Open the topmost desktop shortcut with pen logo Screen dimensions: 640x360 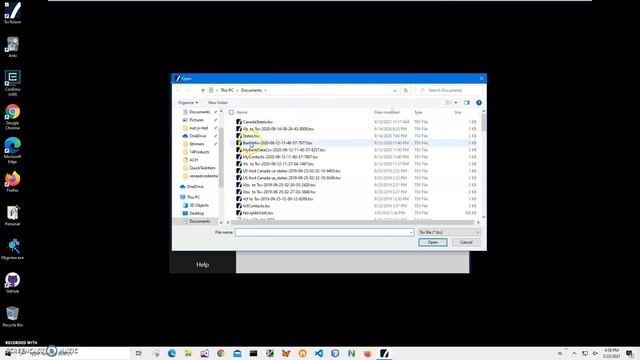[x=13, y=13]
